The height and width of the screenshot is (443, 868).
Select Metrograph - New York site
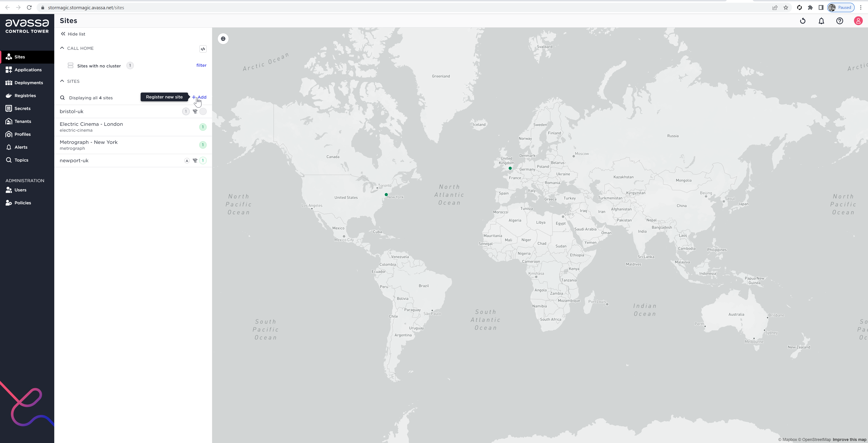133,145
